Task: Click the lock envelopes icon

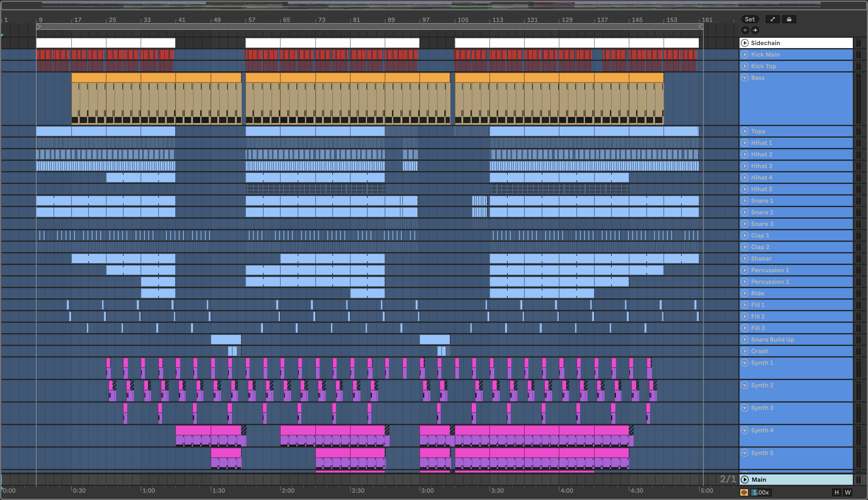Action: tap(789, 19)
